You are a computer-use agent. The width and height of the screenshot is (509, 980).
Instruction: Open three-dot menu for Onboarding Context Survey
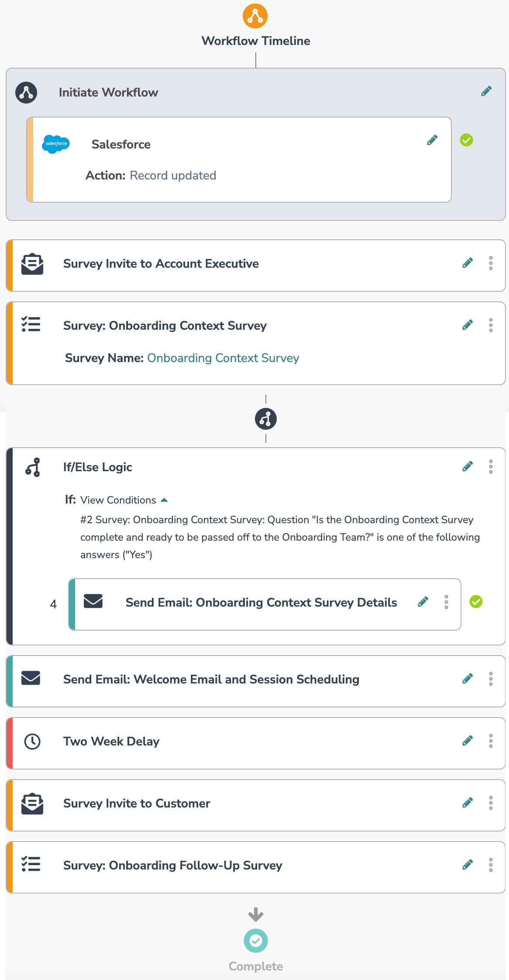[x=491, y=325]
